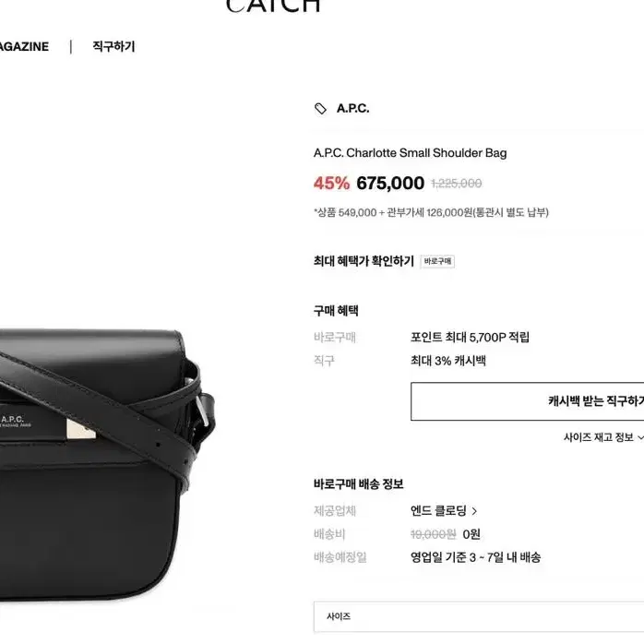Open the MAGAZINE menu item
This screenshot has width=644, height=644.
[x=24, y=46]
